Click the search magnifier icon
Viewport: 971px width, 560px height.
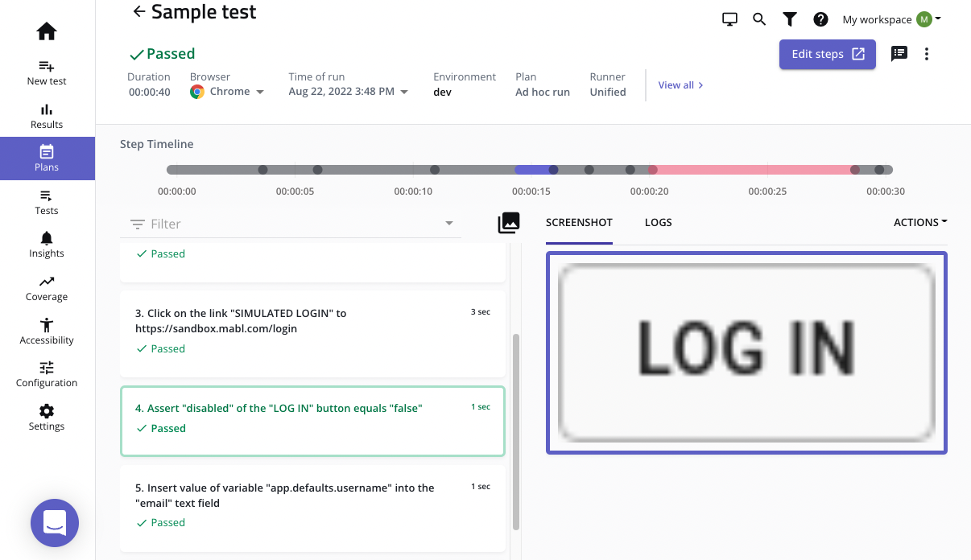[759, 19]
